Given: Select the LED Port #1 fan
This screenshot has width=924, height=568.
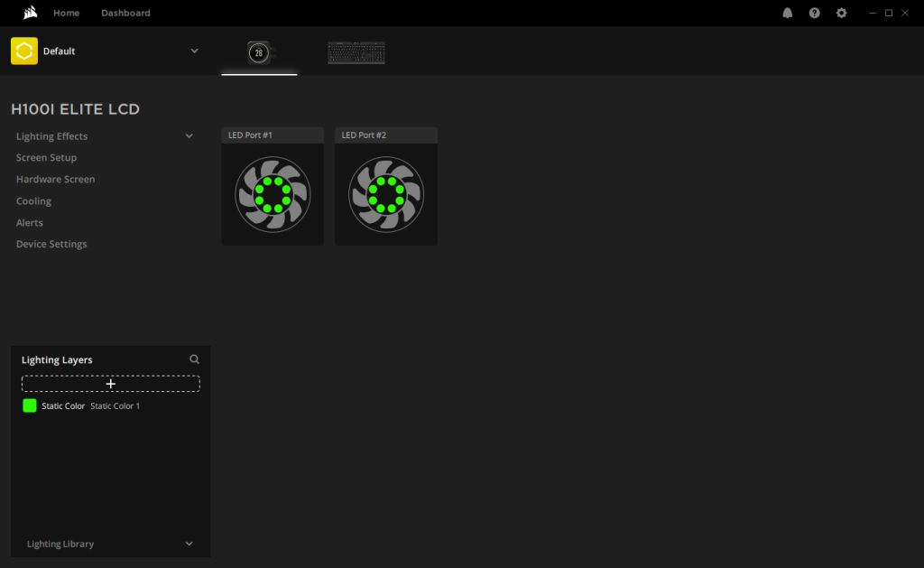Looking at the screenshot, I should 273,195.
